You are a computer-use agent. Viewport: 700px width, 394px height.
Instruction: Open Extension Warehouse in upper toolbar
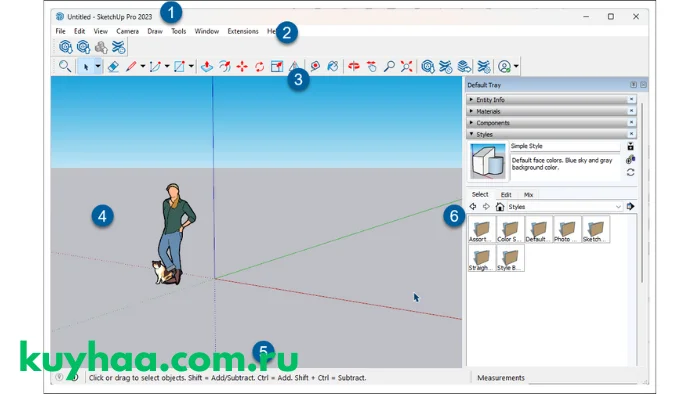click(118, 47)
